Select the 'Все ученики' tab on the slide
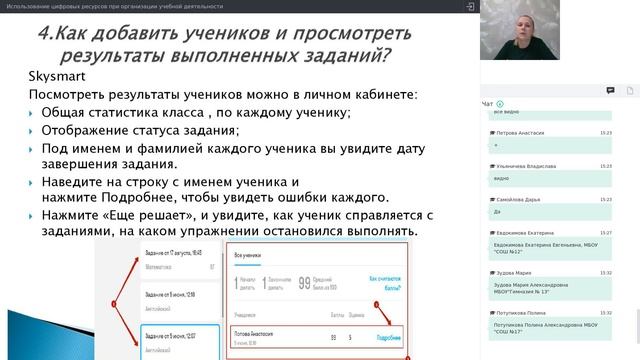The width and height of the screenshot is (640, 360). 247,256
